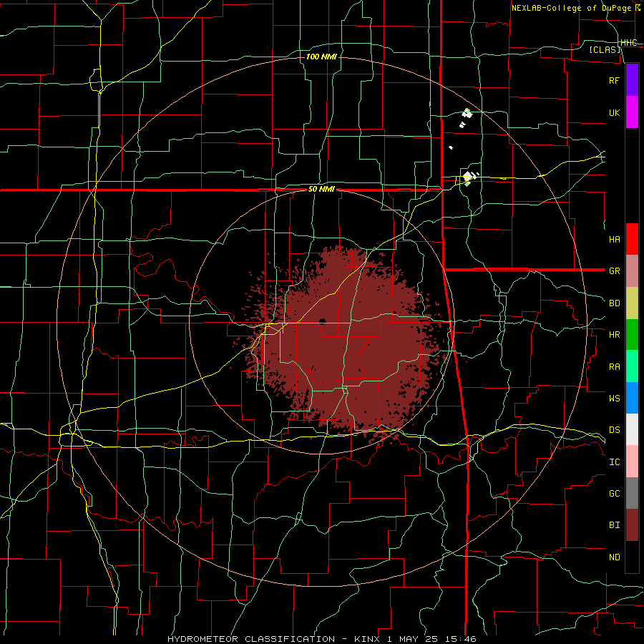Viewport: 644px width, 644px height.
Task: Click the 'BD' legend label
Action: [x=615, y=303]
